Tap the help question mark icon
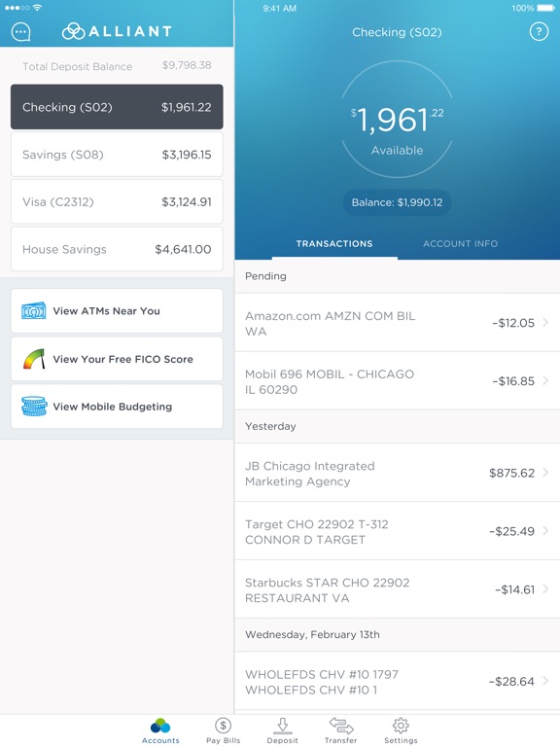 click(539, 31)
